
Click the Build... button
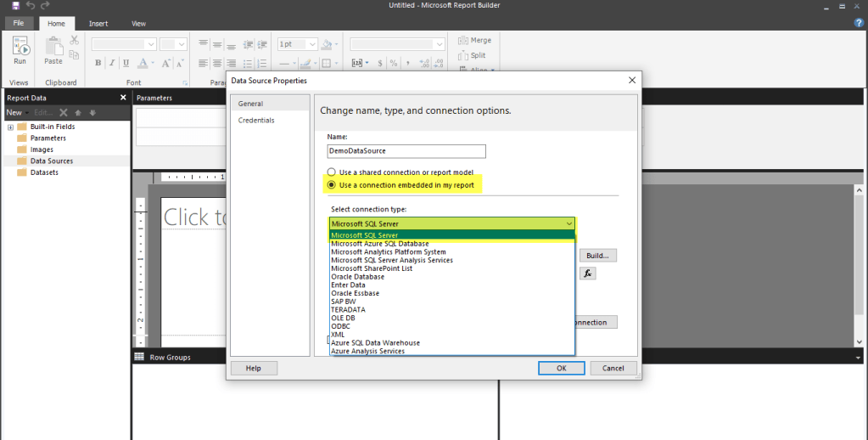click(x=598, y=256)
